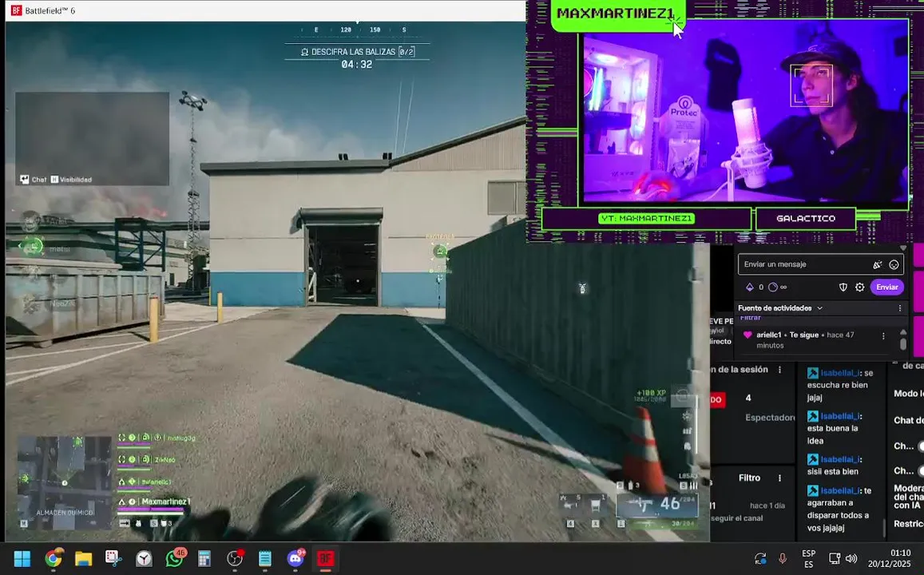Toggle the second 'Ch...' switch
The height and width of the screenshot is (575, 924).
(921, 470)
